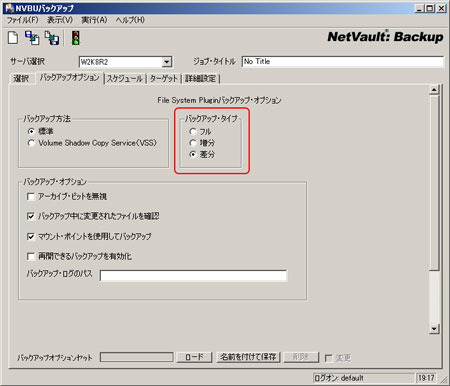
Task: Click the NVBU title bar application icon
Action: [9, 8]
